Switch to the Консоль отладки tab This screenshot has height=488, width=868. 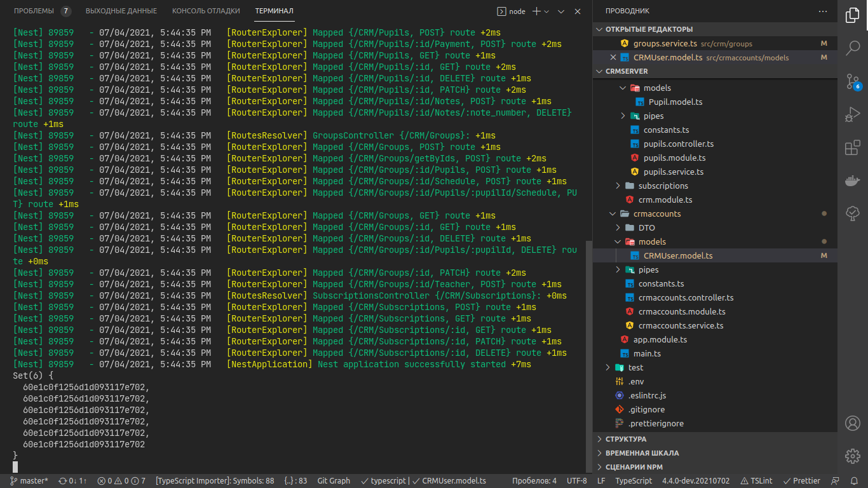[206, 11]
